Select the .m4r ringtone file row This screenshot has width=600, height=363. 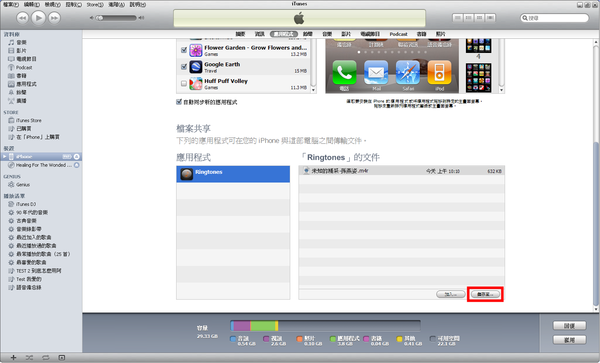click(x=401, y=171)
